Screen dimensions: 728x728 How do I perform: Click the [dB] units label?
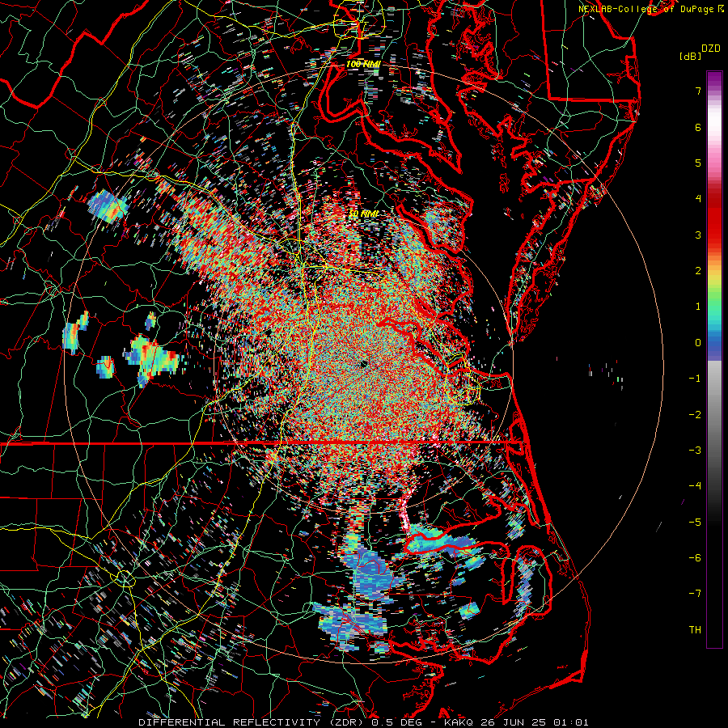click(x=691, y=56)
